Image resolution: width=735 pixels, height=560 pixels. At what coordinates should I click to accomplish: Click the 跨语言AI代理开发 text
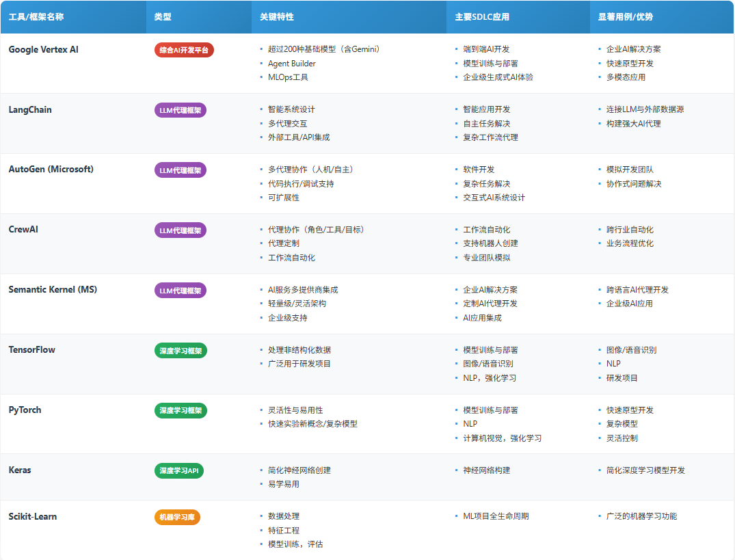point(637,290)
